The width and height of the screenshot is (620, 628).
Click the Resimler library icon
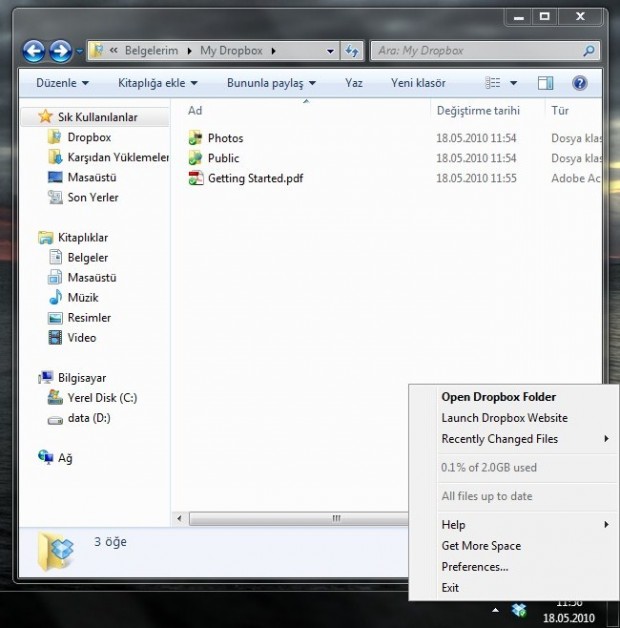click(x=55, y=318)
